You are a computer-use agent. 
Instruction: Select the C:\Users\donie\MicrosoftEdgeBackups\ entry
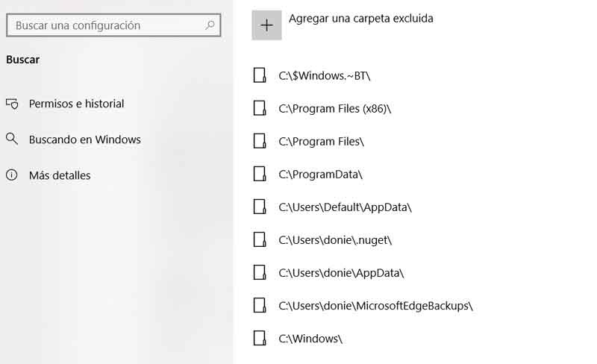coord(375,305)
